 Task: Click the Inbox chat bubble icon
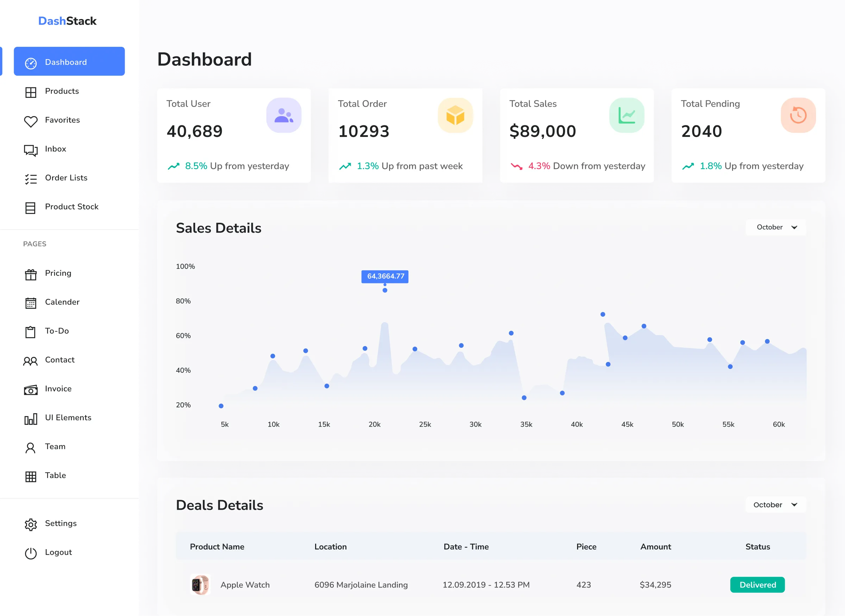click(x=31, y=150)
